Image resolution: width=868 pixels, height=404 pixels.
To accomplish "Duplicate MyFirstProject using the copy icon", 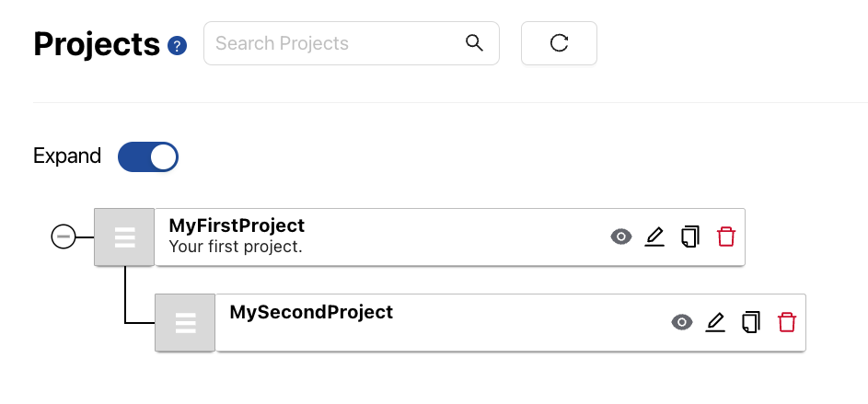I will (x=689, y=237).
